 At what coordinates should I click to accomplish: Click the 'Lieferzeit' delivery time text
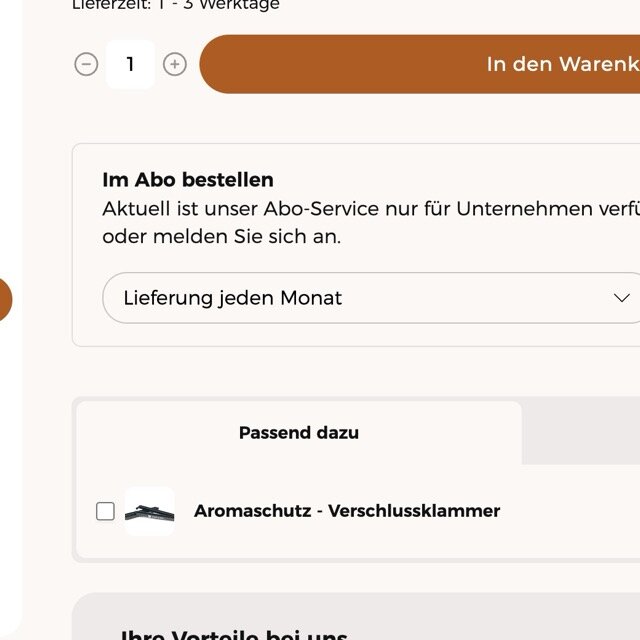coord(176,5)
